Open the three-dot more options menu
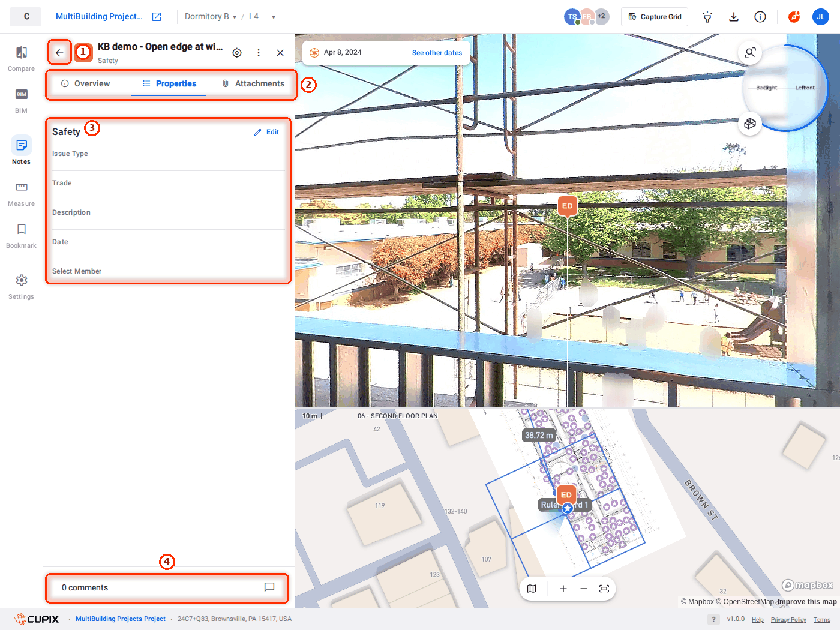This screenshot has width=840, height=630. coord(259,53)
